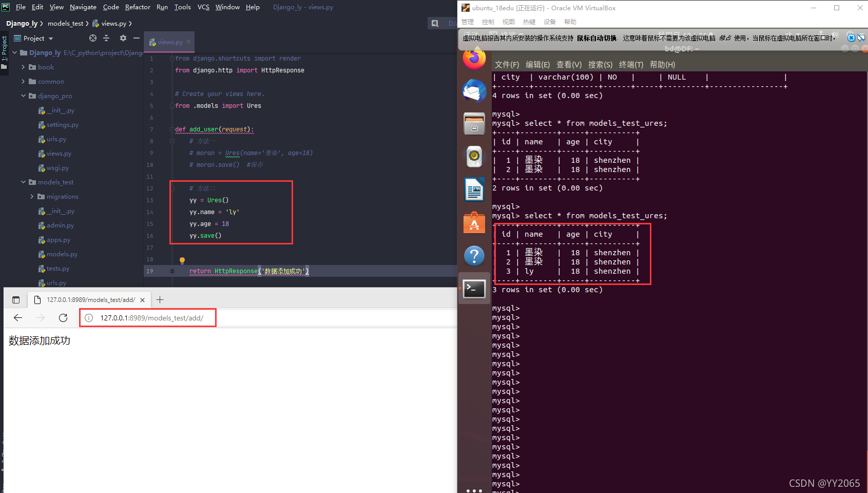The image size is (868, 493).
Task: Launch Firefox from the Ubuntu dock
Action: click(x=474, y=58)
